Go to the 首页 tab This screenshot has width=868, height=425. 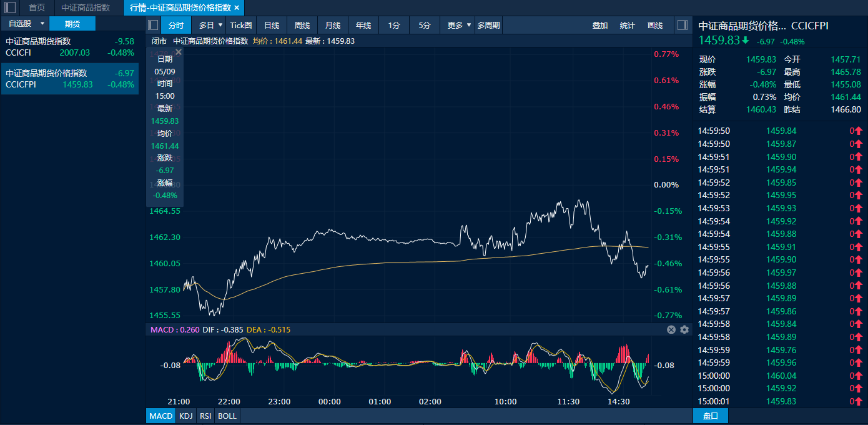[x=37, y=7]
